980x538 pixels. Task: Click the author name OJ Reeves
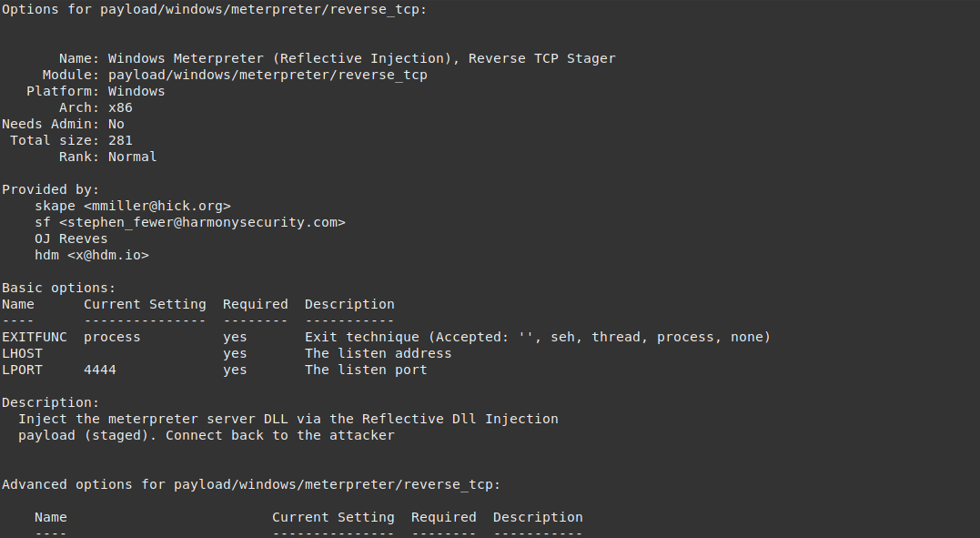[71, 239]
